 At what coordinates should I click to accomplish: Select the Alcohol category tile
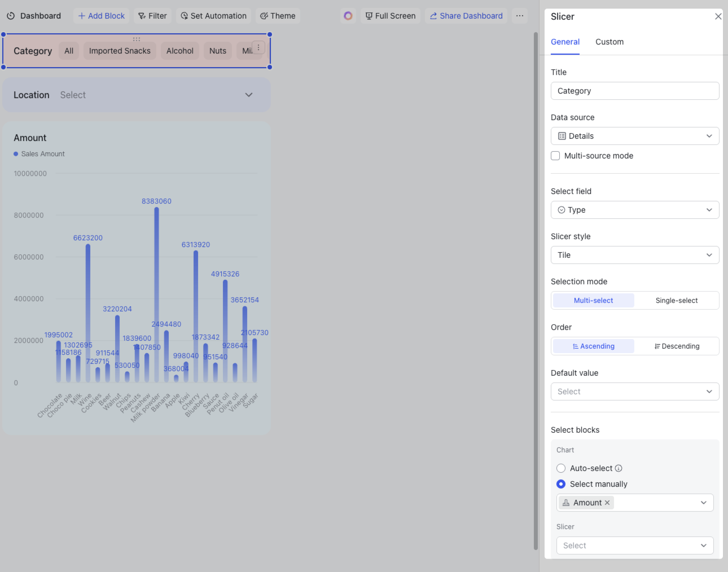click(x=180, y=51)
